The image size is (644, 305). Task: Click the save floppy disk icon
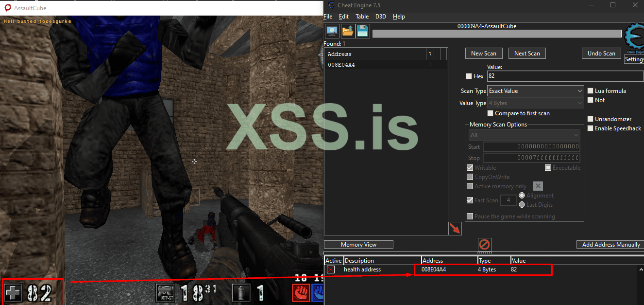tap(362, 31)
